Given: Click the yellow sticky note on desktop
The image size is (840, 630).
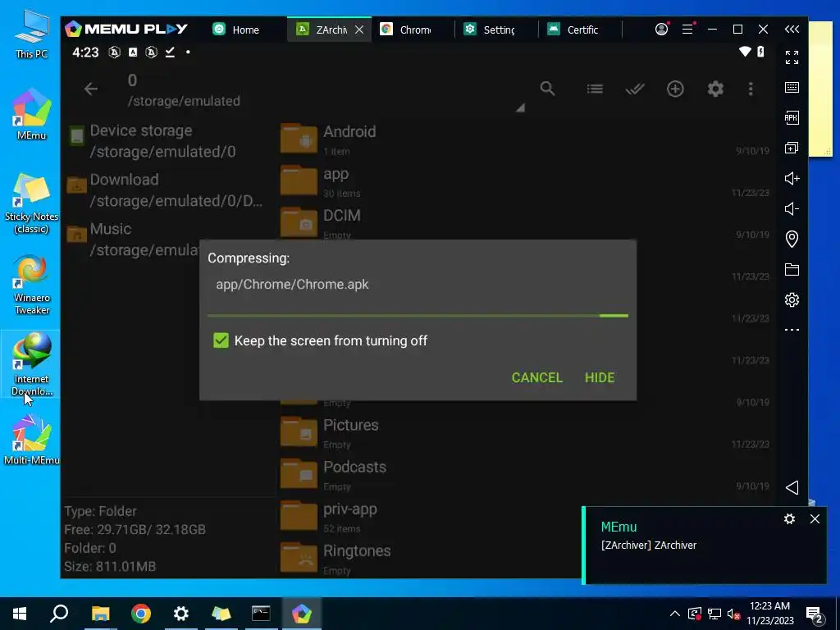Looking at the screenshot, I should click(x=819, y=89).
